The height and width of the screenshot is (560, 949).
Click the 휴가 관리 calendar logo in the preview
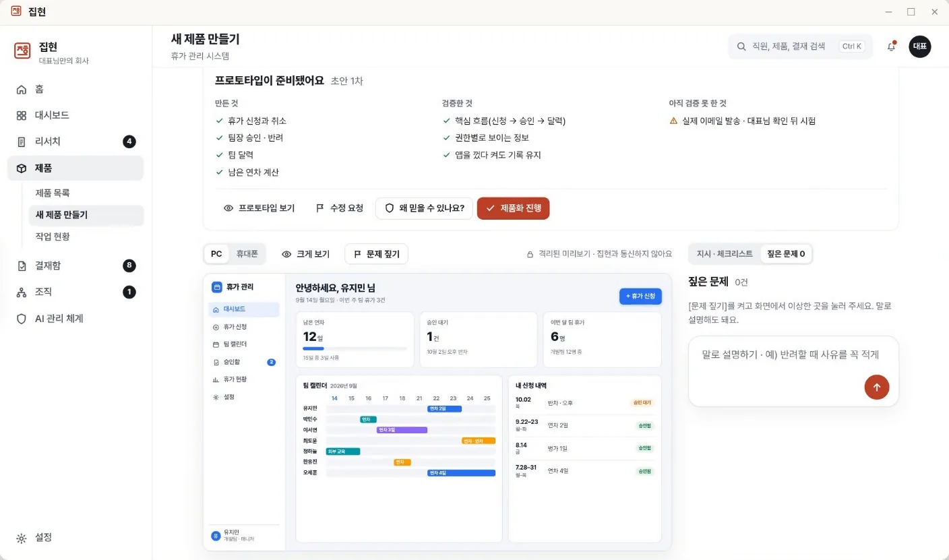[x=217, y=287]
